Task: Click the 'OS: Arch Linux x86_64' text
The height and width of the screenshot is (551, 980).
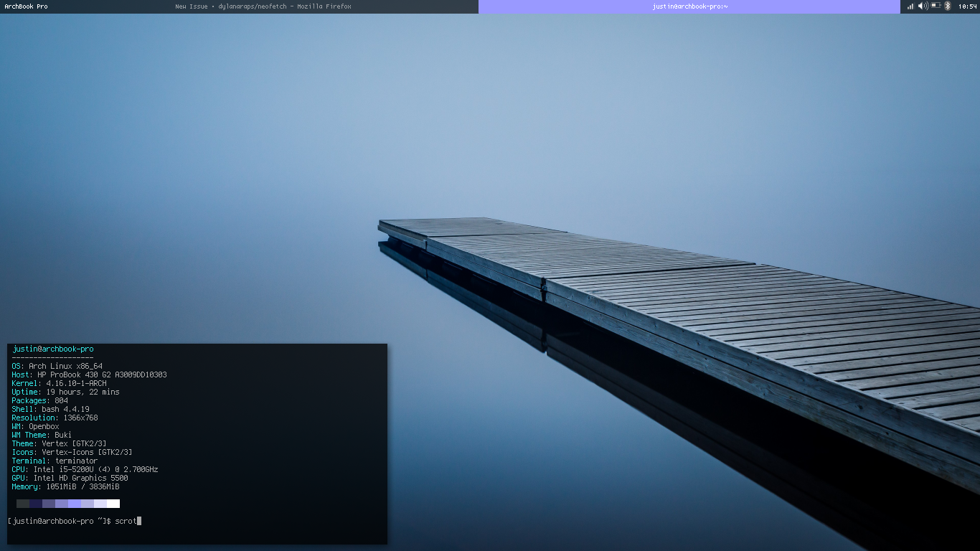Action: 55,365
